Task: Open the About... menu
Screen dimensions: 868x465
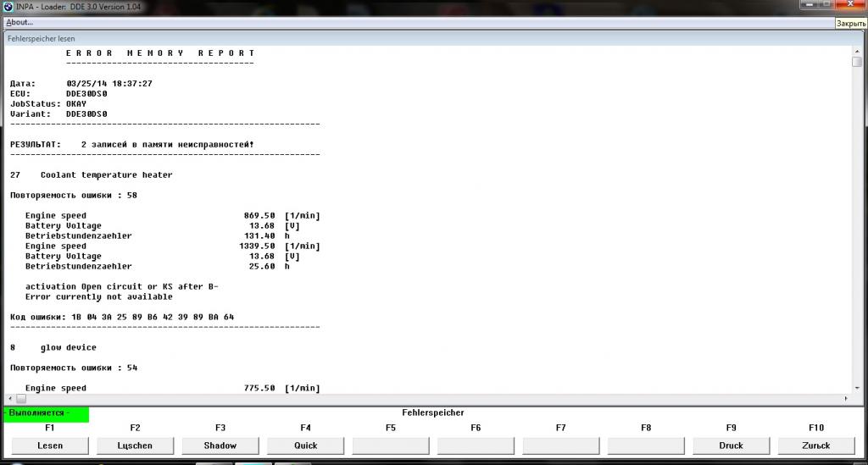Action: [x=19, y=22]
